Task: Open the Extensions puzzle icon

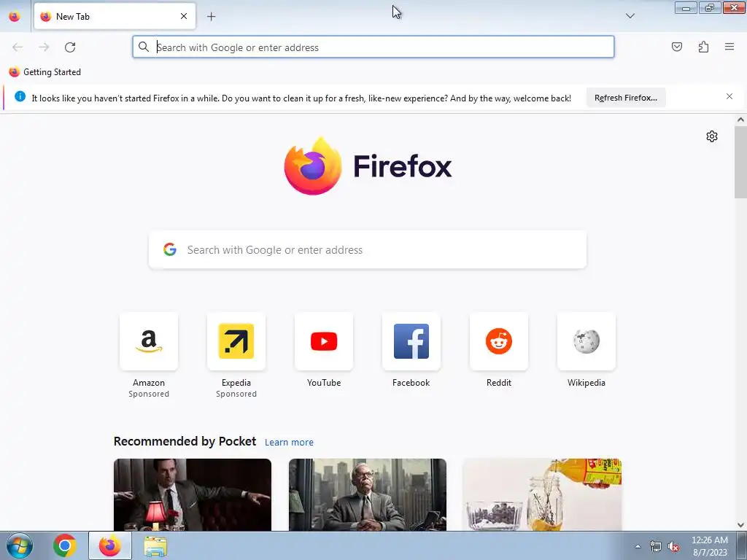Action: tap(703, 47)
